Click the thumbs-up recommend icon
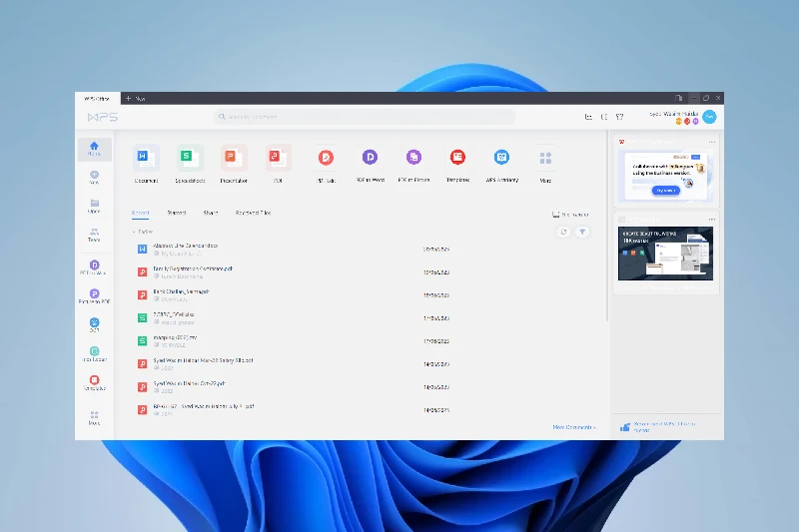Screen dimensions: 799x532 [x=625, y=427]
